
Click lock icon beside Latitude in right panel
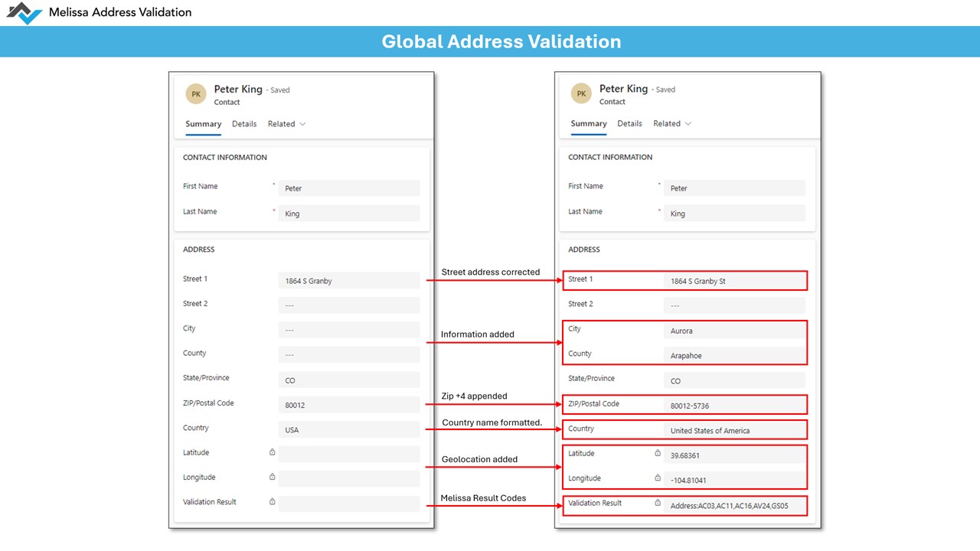657,453
